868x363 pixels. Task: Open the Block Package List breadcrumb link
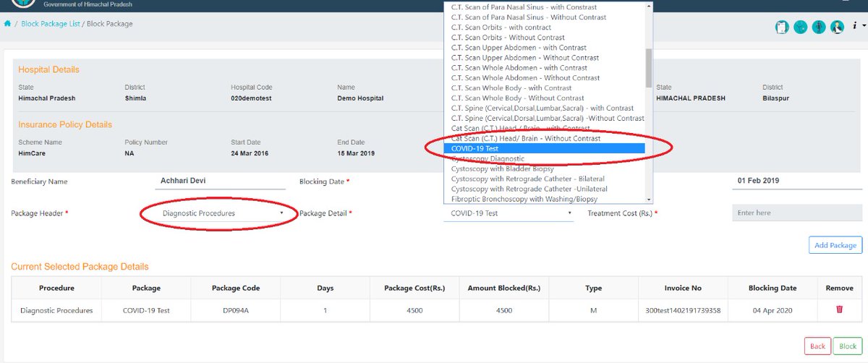point(50,24)
